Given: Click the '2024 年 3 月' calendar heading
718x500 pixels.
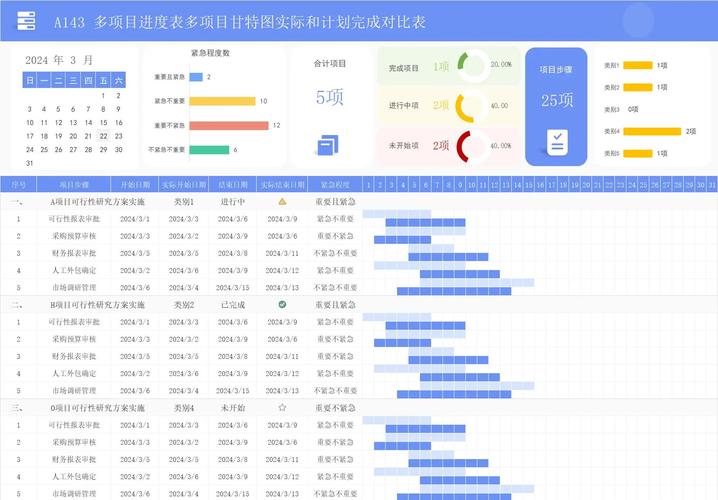Looking at the screenshot, I should click(59, 60).
